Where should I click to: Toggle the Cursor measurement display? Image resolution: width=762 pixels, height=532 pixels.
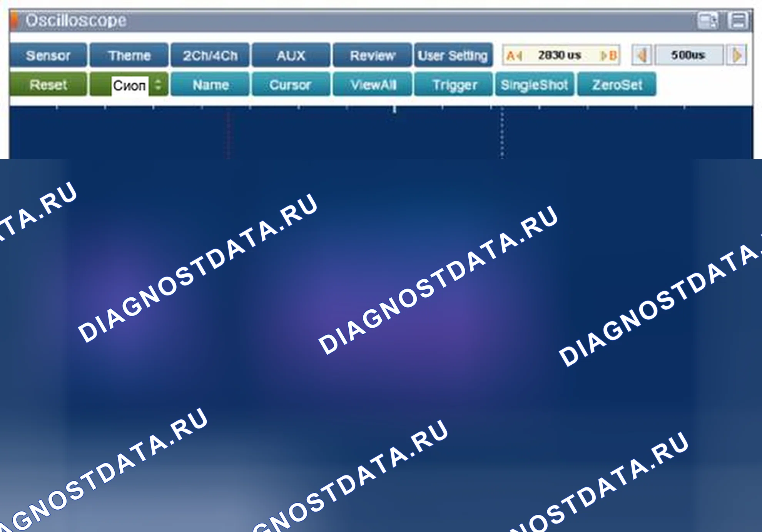(x=290, y=85)
